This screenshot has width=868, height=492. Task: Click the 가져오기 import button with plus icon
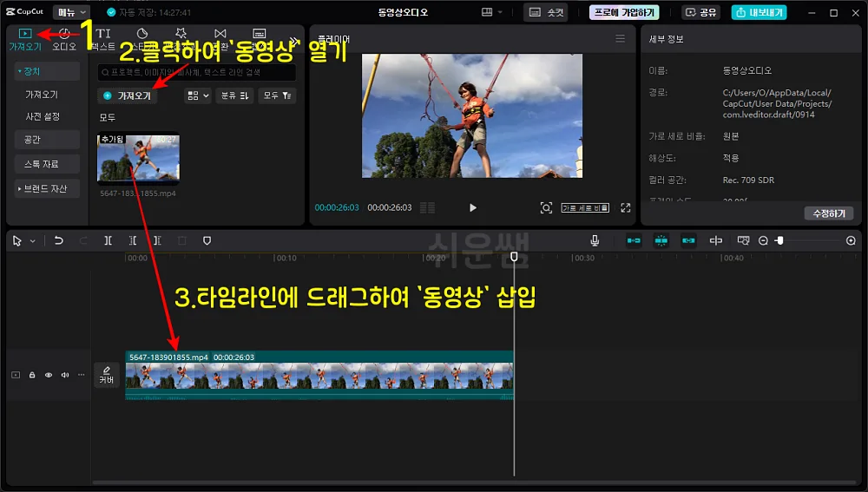pos(128,95)
